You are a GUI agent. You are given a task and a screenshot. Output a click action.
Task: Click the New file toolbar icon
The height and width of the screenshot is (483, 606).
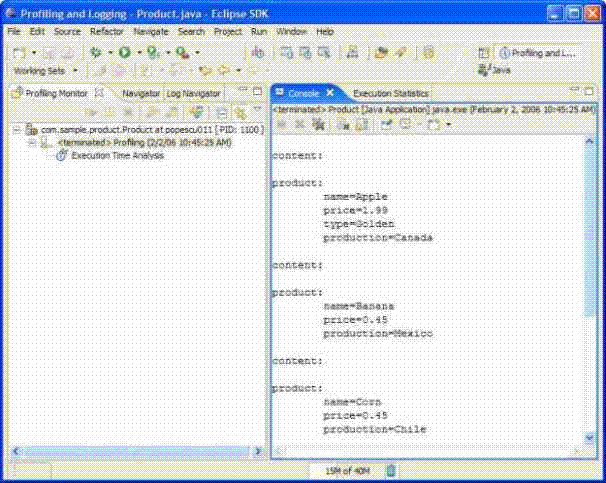click(x=20, y=52)
